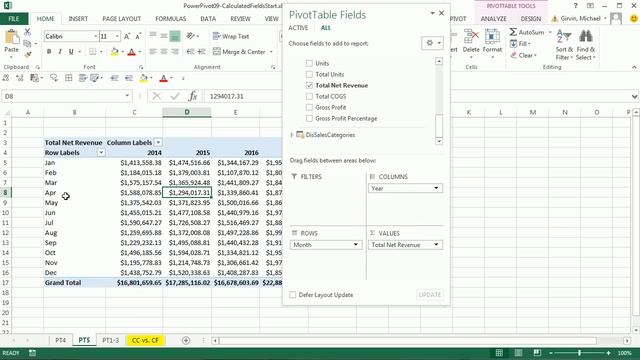Click the Insert Function fx icon
The image size is (640, 360).
[x=193, y=96]
